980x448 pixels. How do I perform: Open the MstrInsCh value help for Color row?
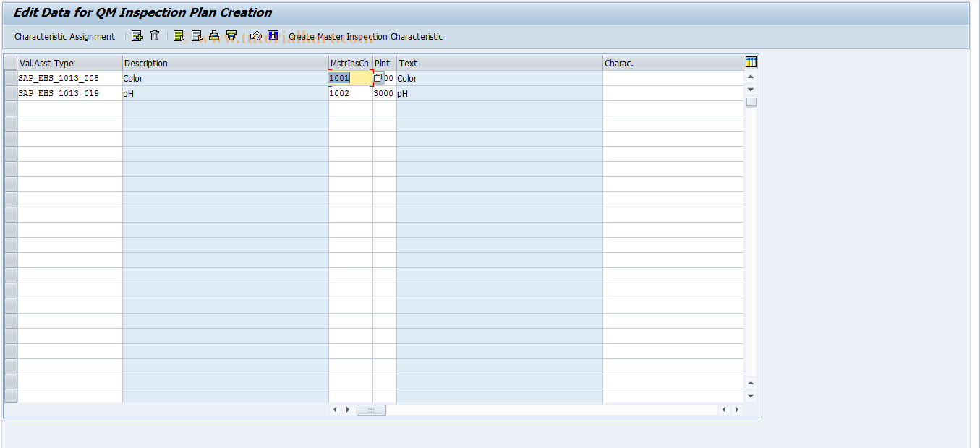tap(378, 77)
